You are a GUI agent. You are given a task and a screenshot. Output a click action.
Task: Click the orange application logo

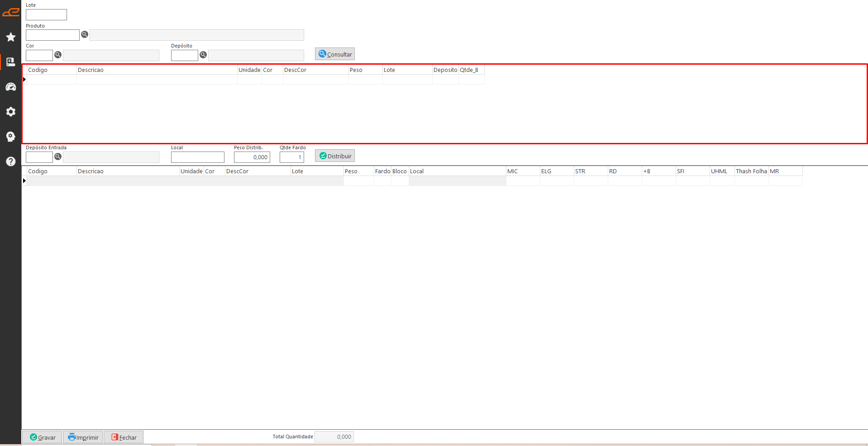pos(11,12)
